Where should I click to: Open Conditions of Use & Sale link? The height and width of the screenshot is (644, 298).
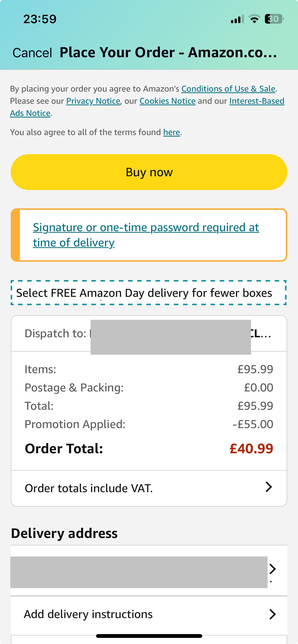[228, 89]
